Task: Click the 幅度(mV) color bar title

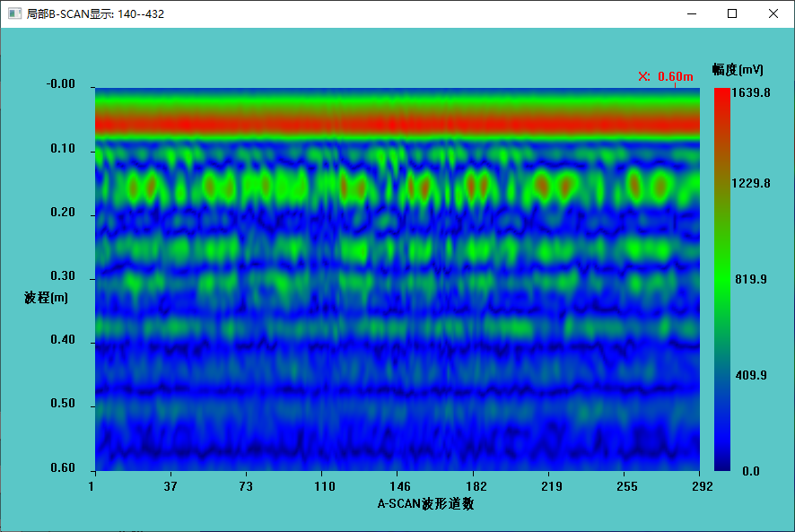Action: tap(737, 69)
